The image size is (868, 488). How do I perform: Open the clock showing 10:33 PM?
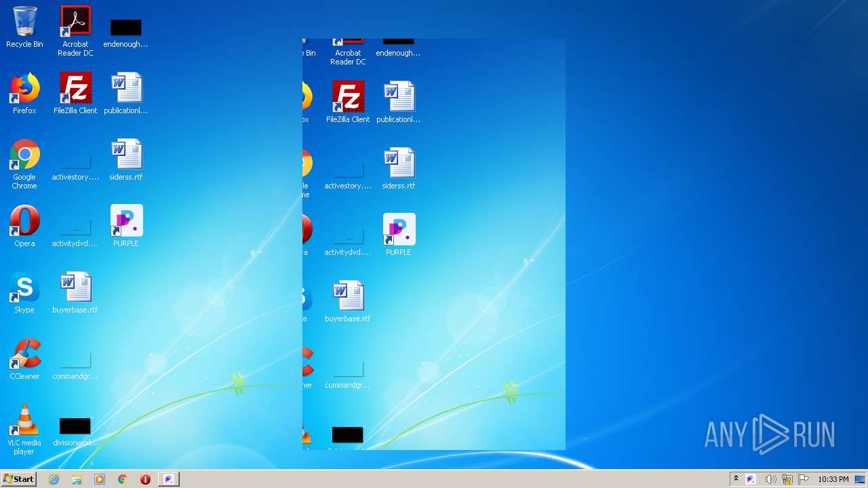click(833, 479)
